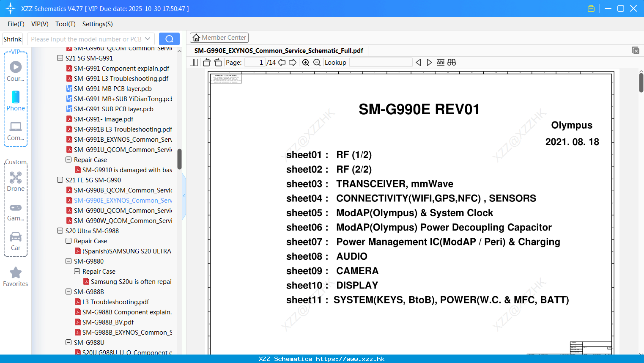Viewport: 644px width, 363px height.
Task: Open SM-G991 SUB PCB layer.pcb
Action: click(x=113, y=109)
